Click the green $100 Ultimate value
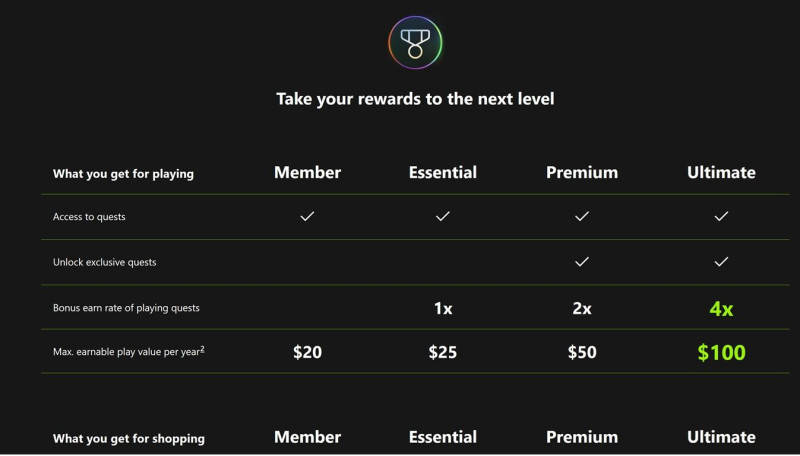 pyautogui.click(x=721, y=352)
